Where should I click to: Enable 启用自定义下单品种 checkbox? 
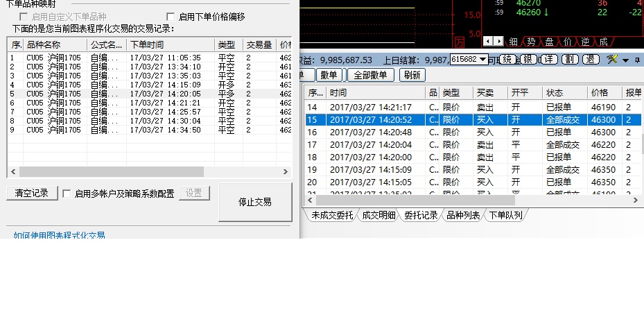(x=24, y=17)
